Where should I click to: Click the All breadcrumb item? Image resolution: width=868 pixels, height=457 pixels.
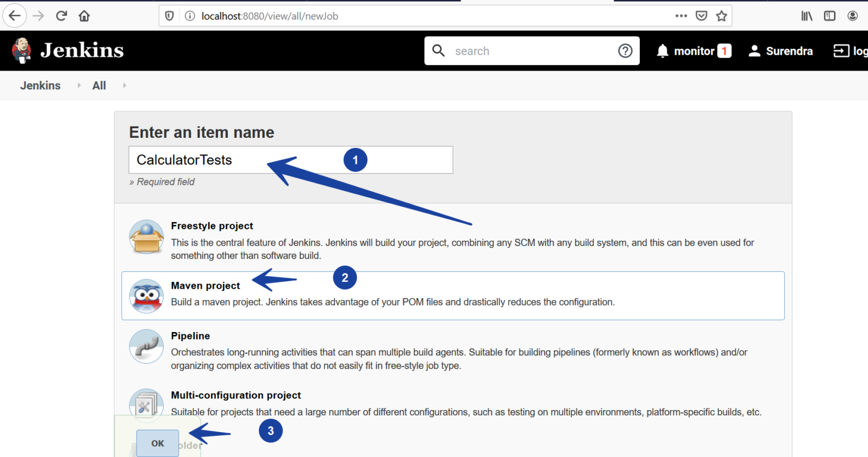click(99, 85)
